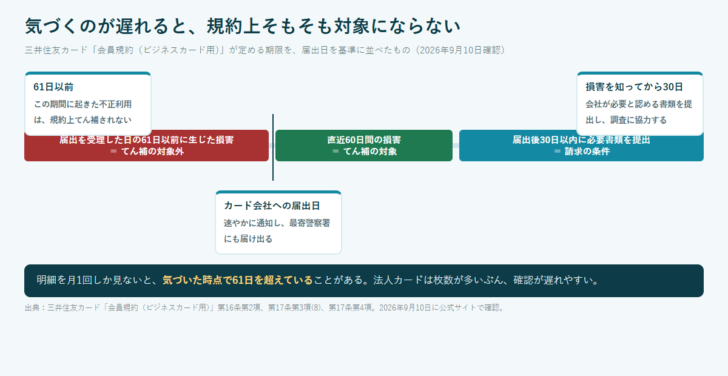Click the banner text starting 明細を月1回しか見ないと

[318, 280]
